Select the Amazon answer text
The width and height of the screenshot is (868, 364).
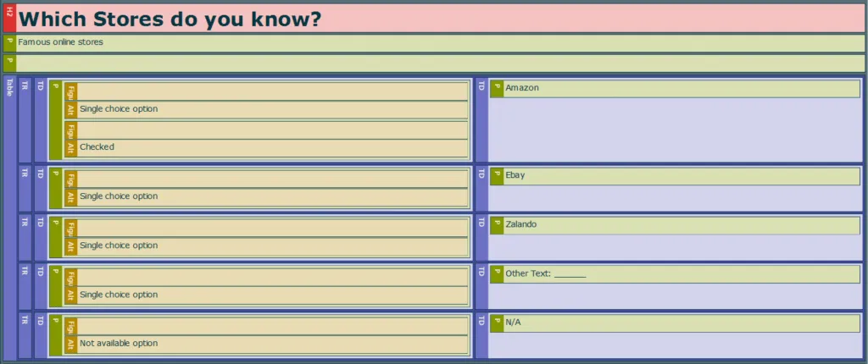pos(521,88)
